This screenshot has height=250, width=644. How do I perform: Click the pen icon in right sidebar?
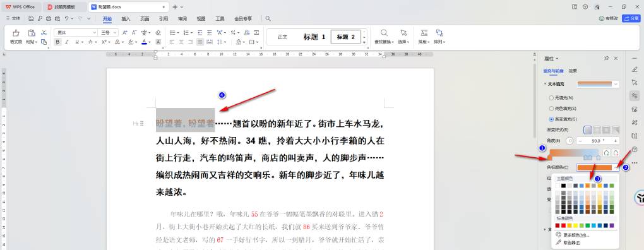coord(635,69)
